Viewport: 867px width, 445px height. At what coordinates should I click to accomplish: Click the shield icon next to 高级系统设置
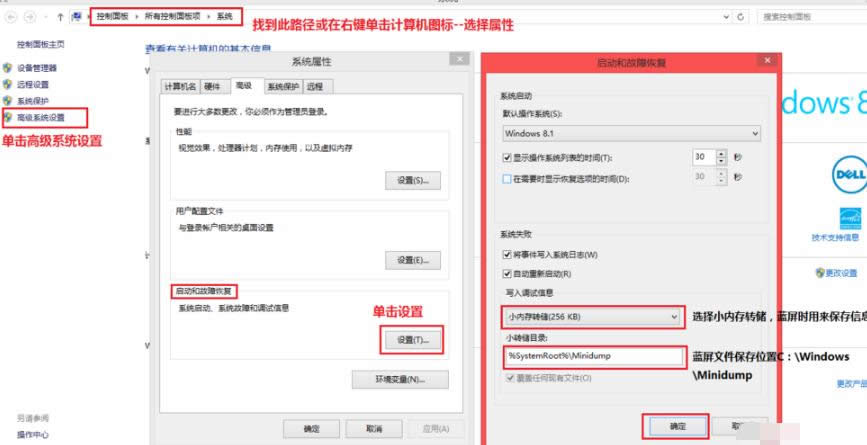point(8,117)
